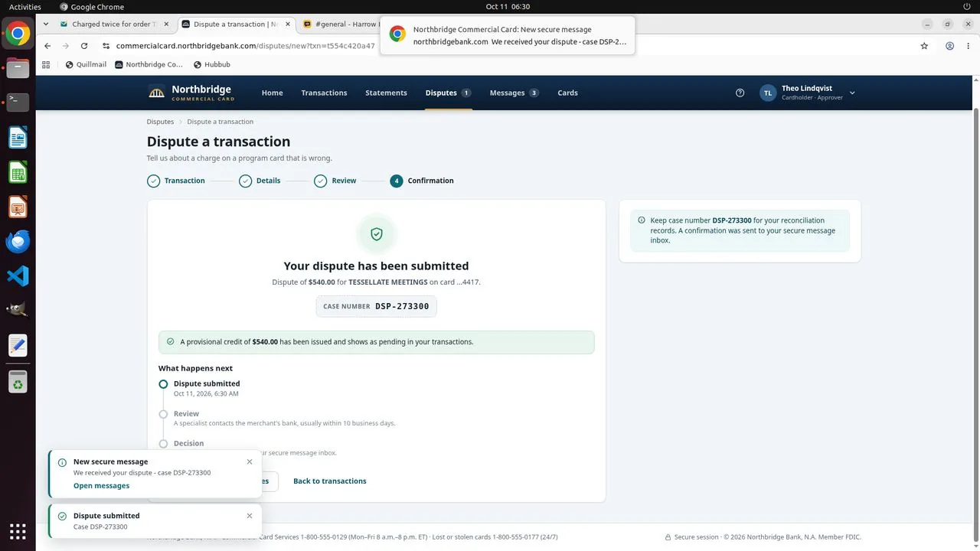Click the TL user avatar
Image resolution: width=980 pixels, height=551 pixels.
point(768,93)
